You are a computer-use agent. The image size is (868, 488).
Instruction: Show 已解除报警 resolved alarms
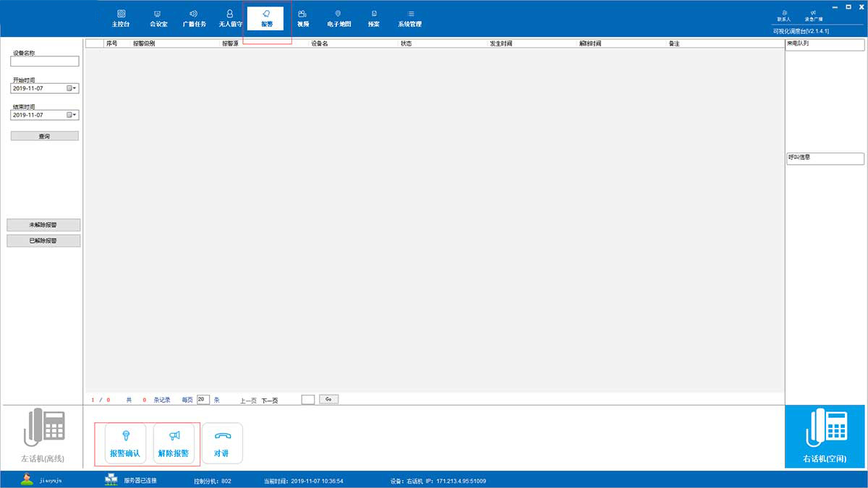click(x=43, y=241)
